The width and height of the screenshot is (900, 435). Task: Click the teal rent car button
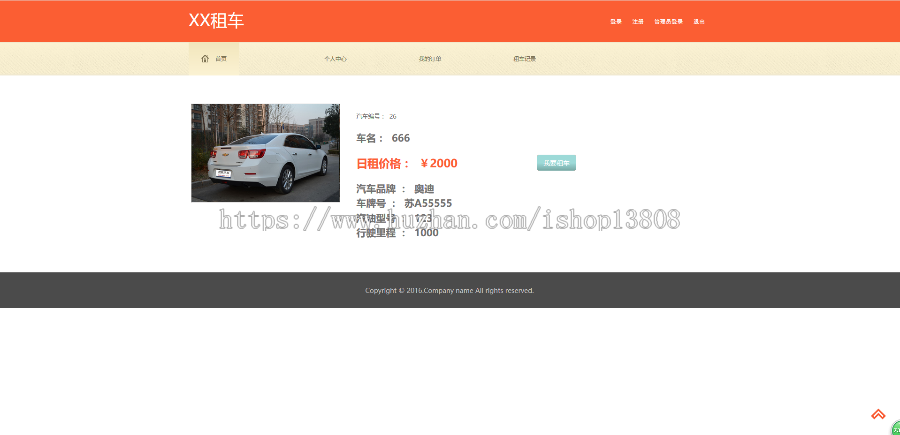(556, 163)
